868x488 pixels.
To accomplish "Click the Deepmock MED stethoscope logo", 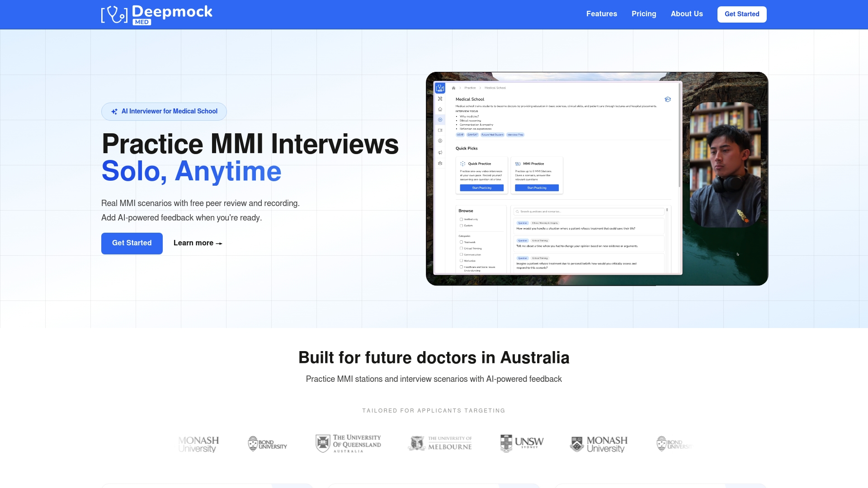I will pos(114,14).
